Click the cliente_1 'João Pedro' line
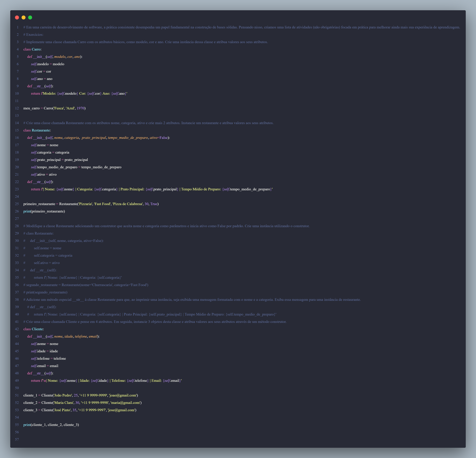Image resolution: width=476 pixels, height=458 pixels. click(81, 395)
